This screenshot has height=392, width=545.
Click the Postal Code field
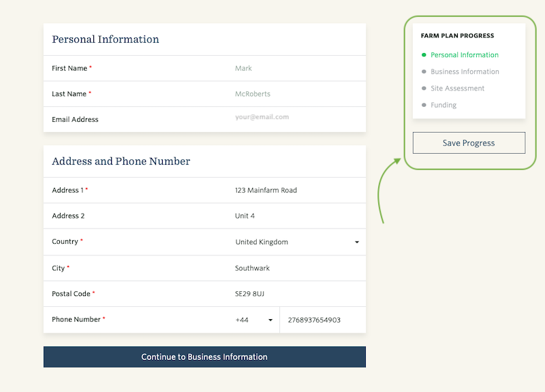tap(296, 294)
